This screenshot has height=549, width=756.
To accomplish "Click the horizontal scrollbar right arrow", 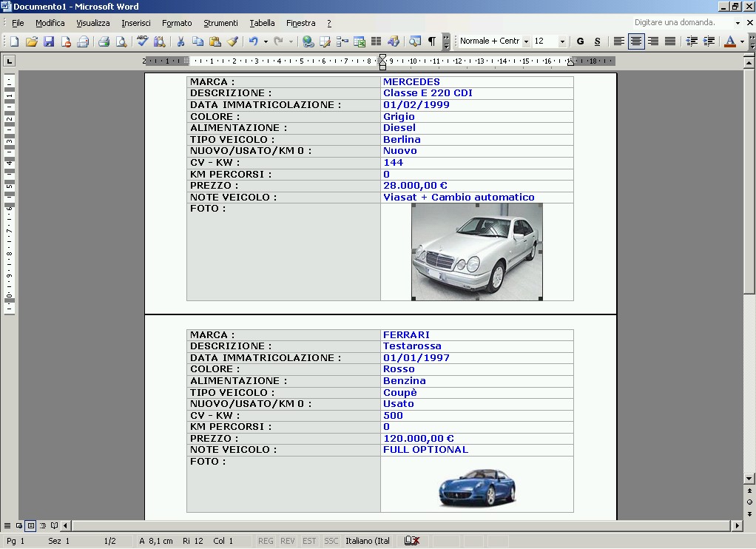I will click(x=737, y=525).
